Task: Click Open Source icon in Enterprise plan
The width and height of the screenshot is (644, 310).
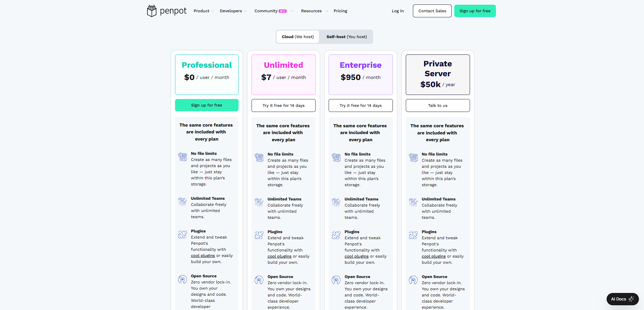Action: 336,280
